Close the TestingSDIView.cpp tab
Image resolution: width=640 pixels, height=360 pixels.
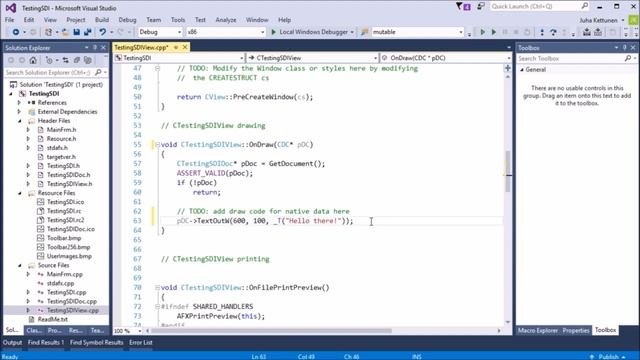click(185, 47)
